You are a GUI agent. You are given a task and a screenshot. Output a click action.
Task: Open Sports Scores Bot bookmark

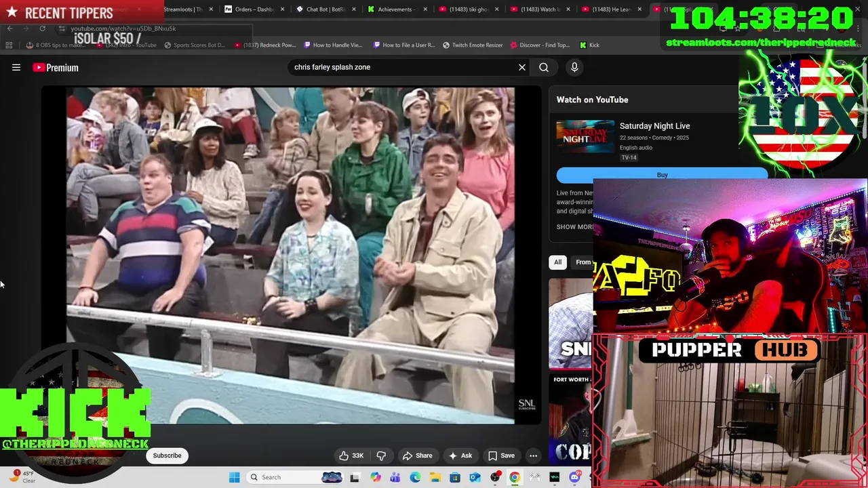tap(194, 45)
